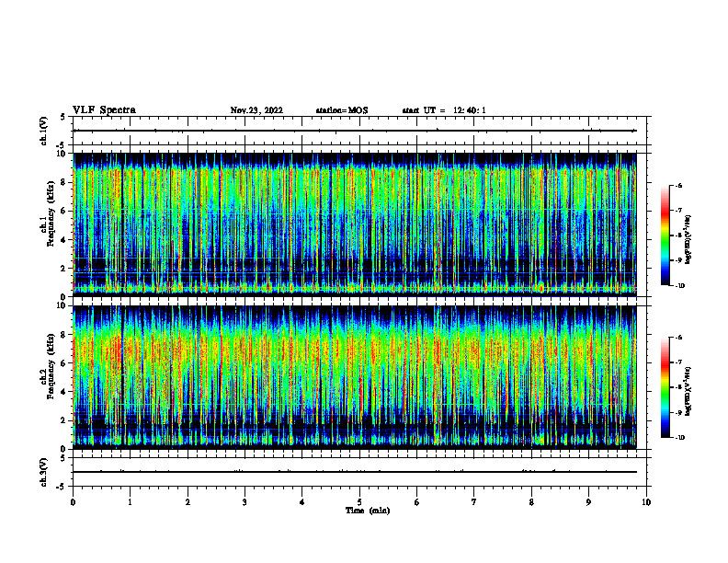Click the "ch.1(V)" axis label
This screenshot has width=728, height=563.
[x=43, y=131]
